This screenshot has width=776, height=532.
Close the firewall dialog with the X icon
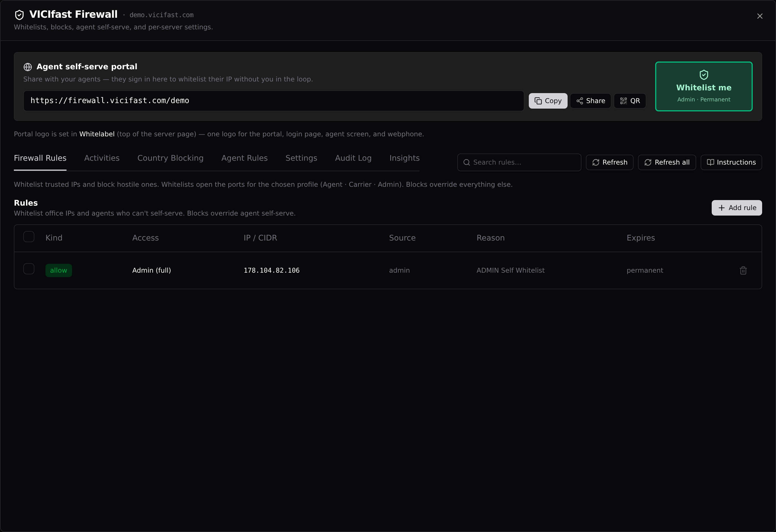coord(760,16)
